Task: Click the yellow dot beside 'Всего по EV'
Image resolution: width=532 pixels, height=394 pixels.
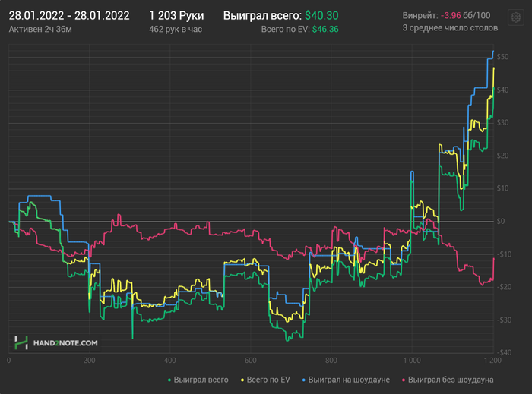Action: 242,380
